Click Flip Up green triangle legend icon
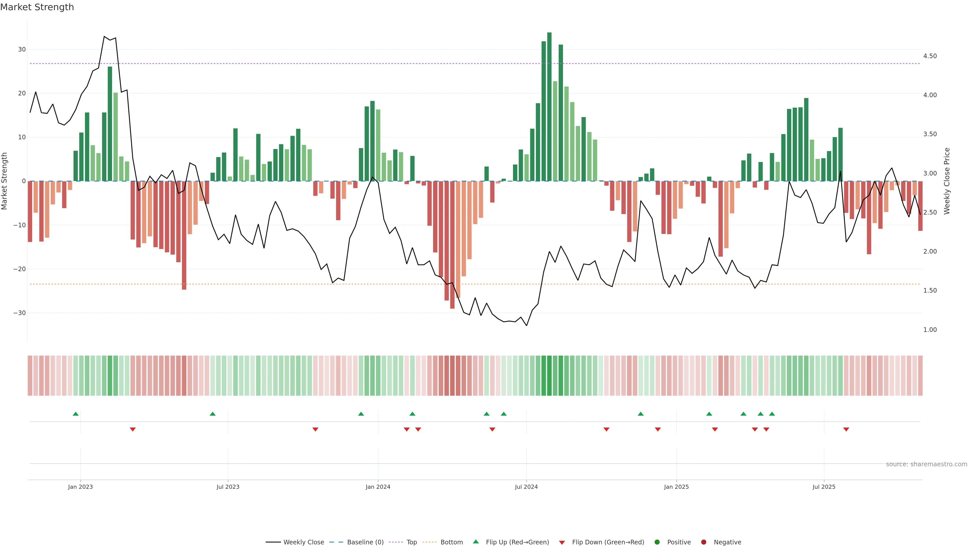The image size is (980, 551). tap(475, 542)
